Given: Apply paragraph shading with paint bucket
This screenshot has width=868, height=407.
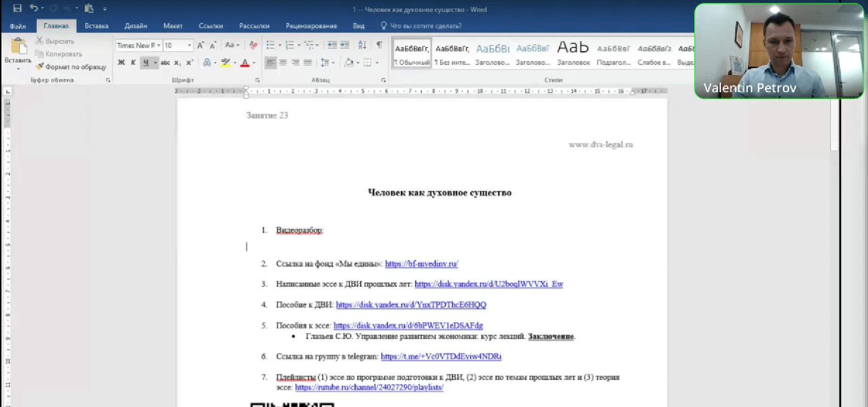Looking at the screenshot, I should click(349, 63).
